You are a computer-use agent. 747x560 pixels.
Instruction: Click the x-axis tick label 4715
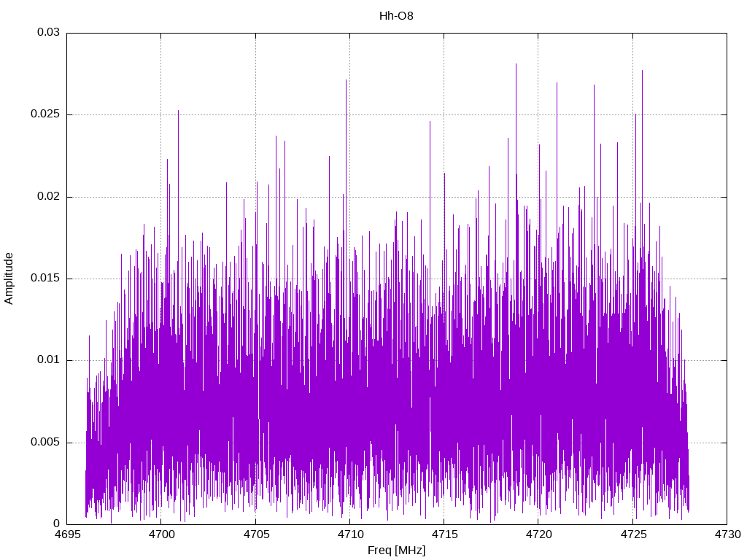point(444,534)
